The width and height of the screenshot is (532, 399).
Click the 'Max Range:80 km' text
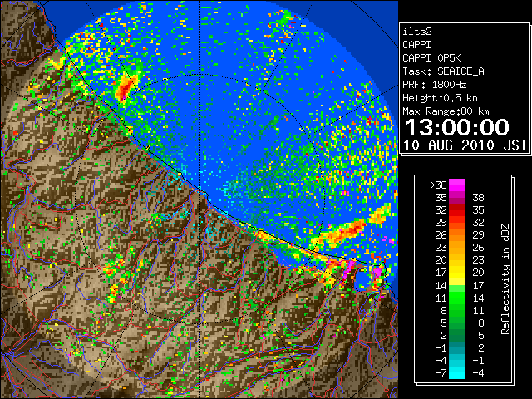pos(446,111)
